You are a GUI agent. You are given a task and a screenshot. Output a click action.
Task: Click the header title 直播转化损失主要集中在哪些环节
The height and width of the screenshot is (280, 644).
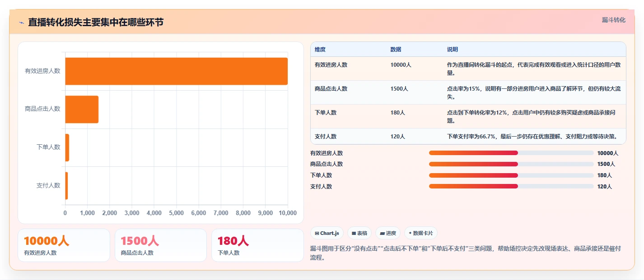coord(96,22)
